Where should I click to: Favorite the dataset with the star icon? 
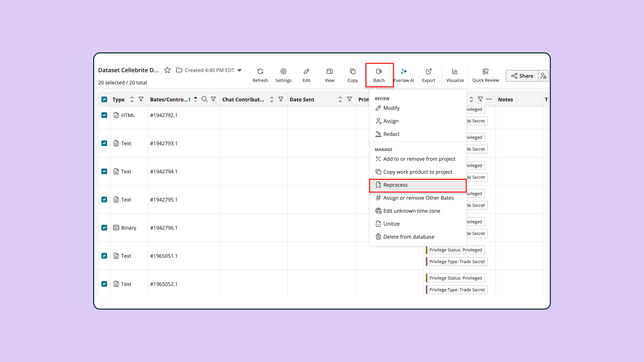(167, 70)
